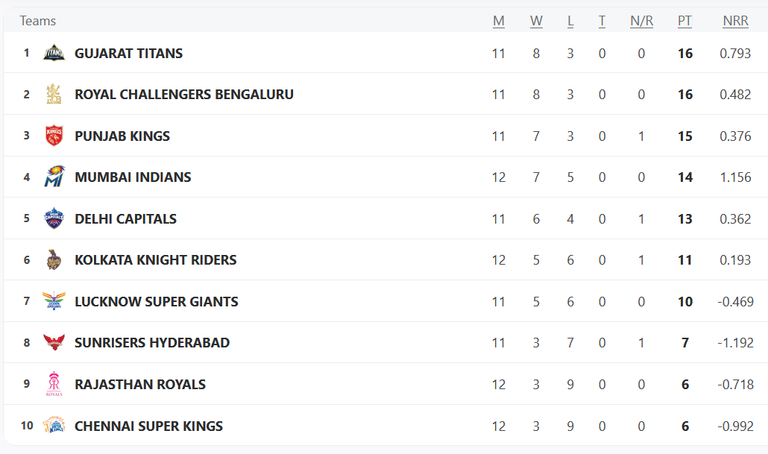Open the Gujarat Titans team name
The width and height of the screenshot is (768, 454).
tap(129, 53)
